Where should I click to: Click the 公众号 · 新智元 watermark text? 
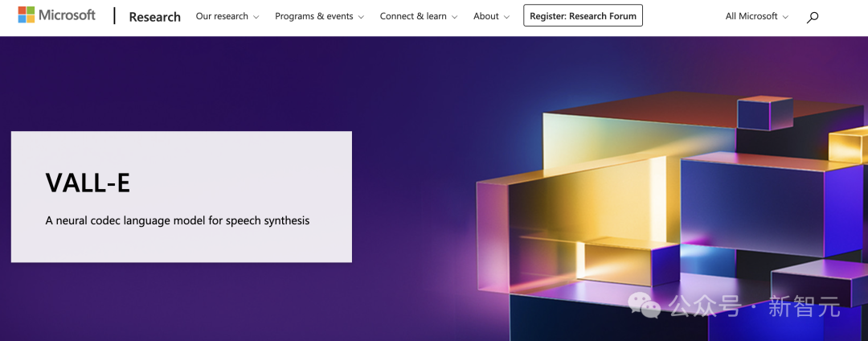click(x=754, y=306)
